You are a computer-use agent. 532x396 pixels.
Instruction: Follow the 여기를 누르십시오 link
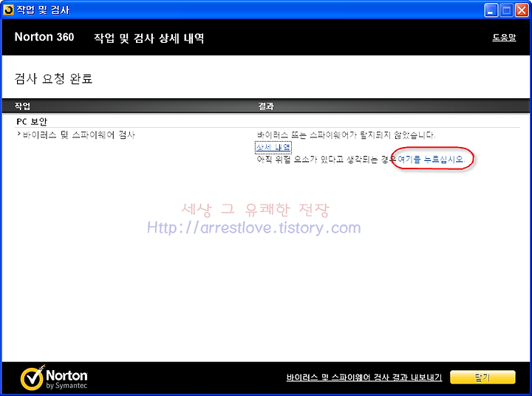[x=431, y=159]
